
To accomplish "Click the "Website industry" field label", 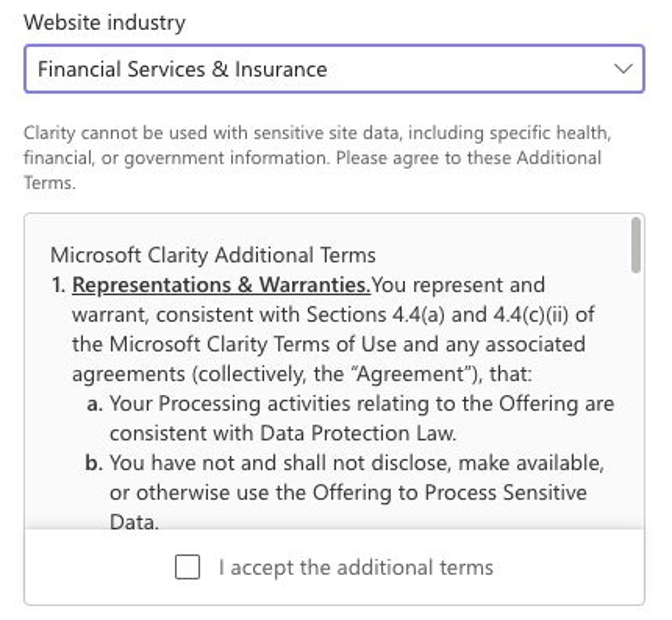I will [x=104, y=22].
